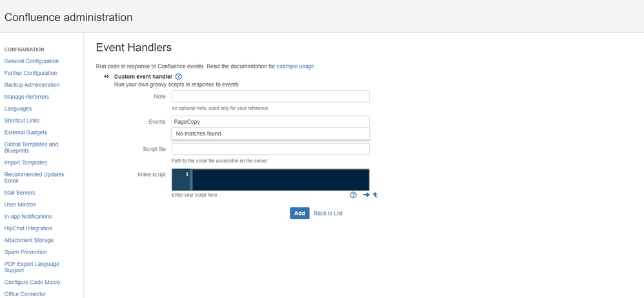The width and height of the screenshot is (644, 298).
Task: Open Backup Administration page
Action: [32, 85]
